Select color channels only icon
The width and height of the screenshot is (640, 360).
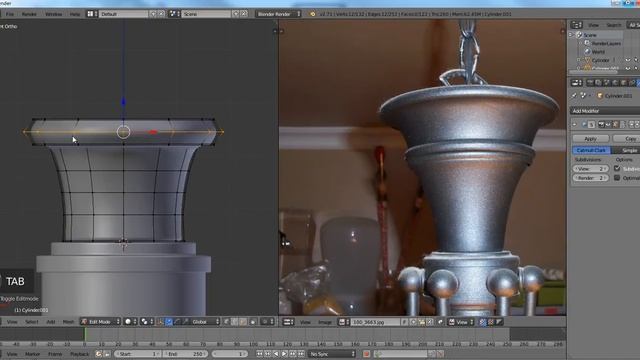tap(491, 322)
